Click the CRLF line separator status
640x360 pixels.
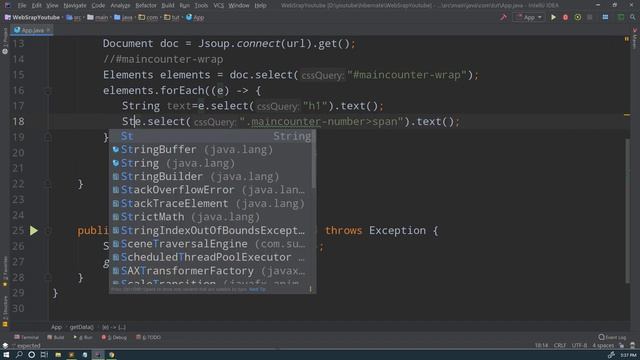point(560,345)
